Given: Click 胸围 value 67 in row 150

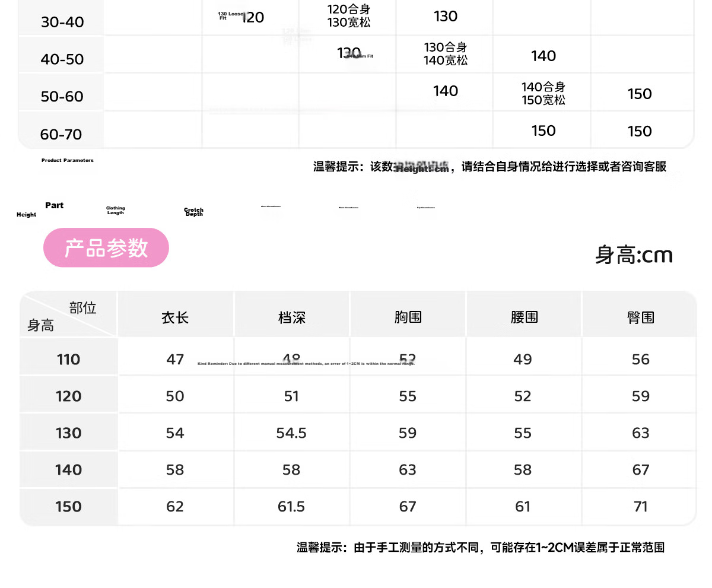Looking at the screenshot, I should pos(408,507).
